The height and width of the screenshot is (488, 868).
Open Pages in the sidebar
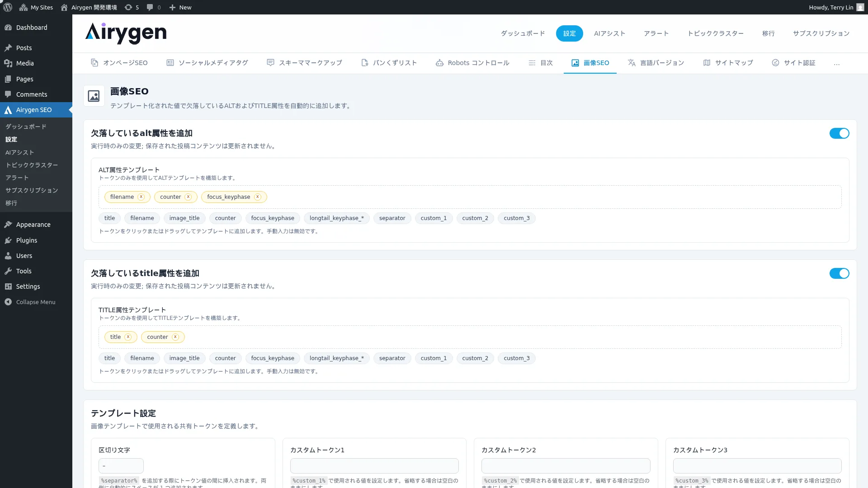coord(36,79)
